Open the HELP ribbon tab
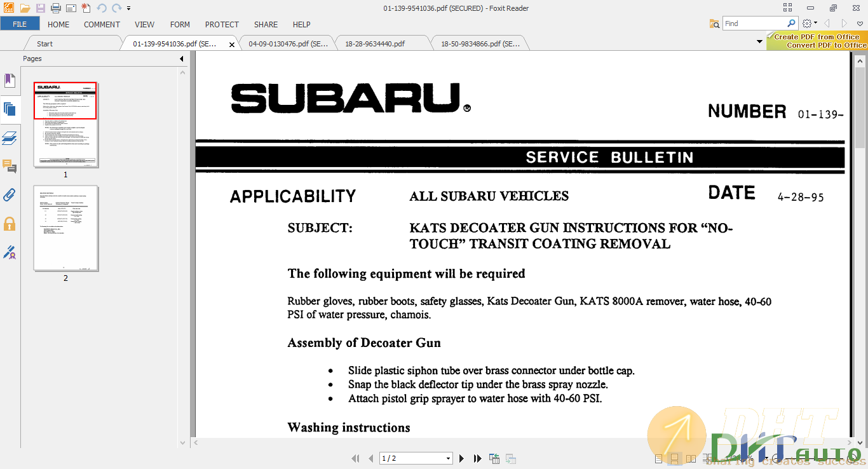The image size is (868, 469). (x=301, y=24)
